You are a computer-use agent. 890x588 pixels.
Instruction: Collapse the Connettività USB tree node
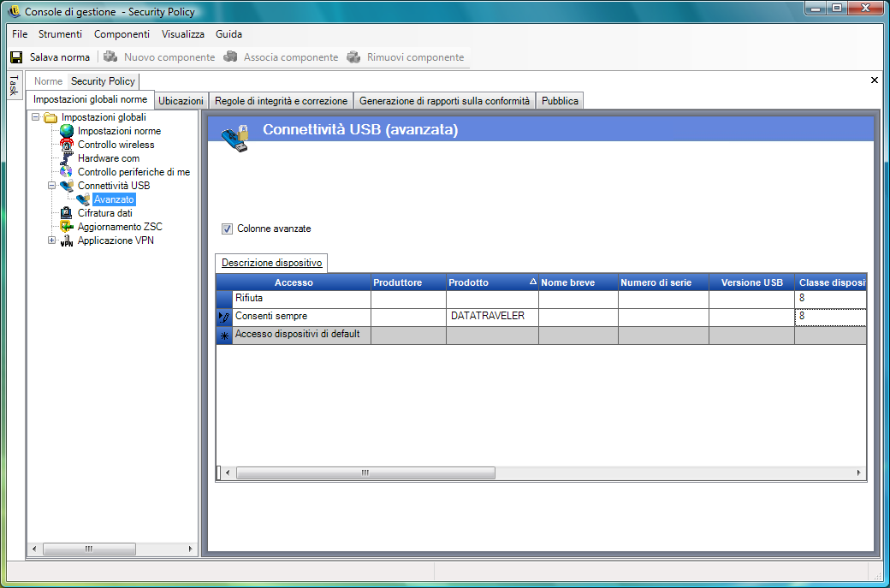click(x=52, y=186)
